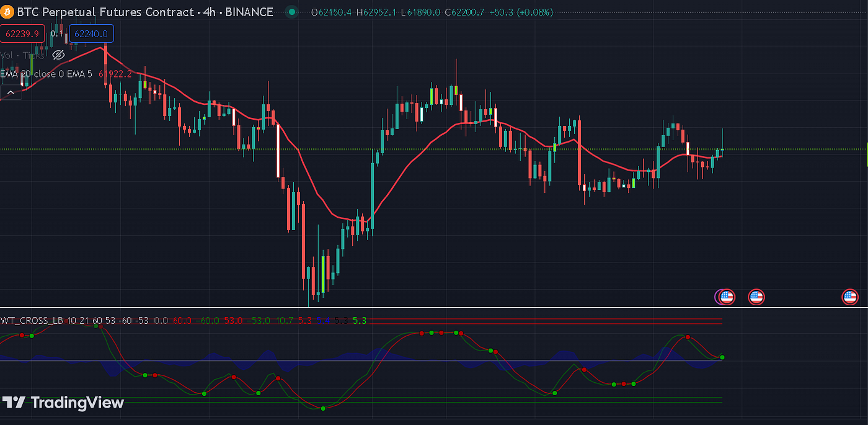Click the blue buy price button 62240.0
868x425 pixels.
tap(91, 34)
